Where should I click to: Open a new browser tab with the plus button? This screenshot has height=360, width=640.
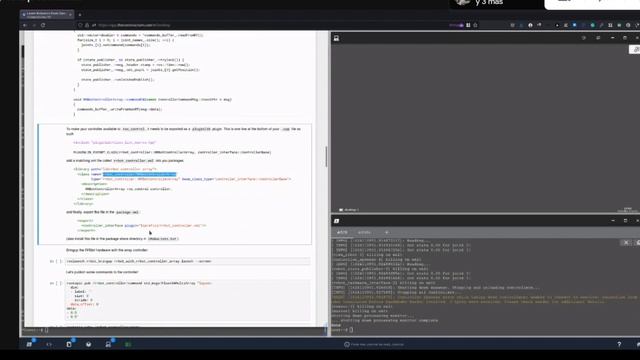pos(80,15)
